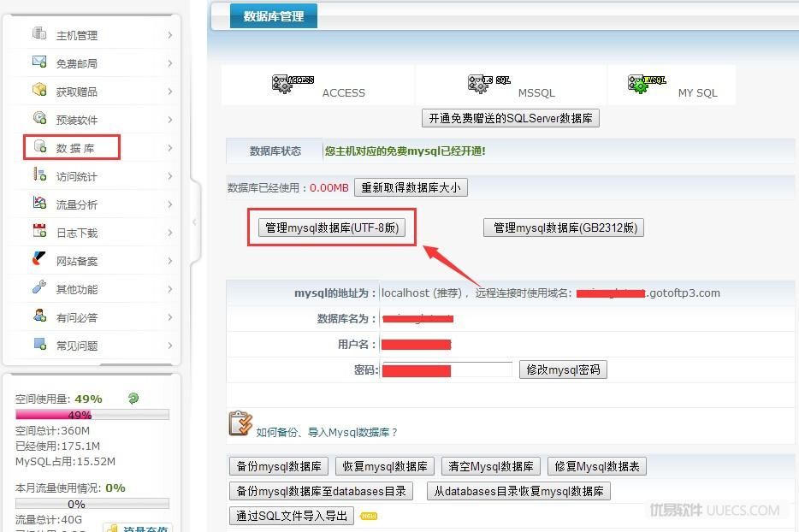This screenshot has height=532, width=799.
Task: Click the clipboard icon next to backup help
Action: click(x=240, y=423)
